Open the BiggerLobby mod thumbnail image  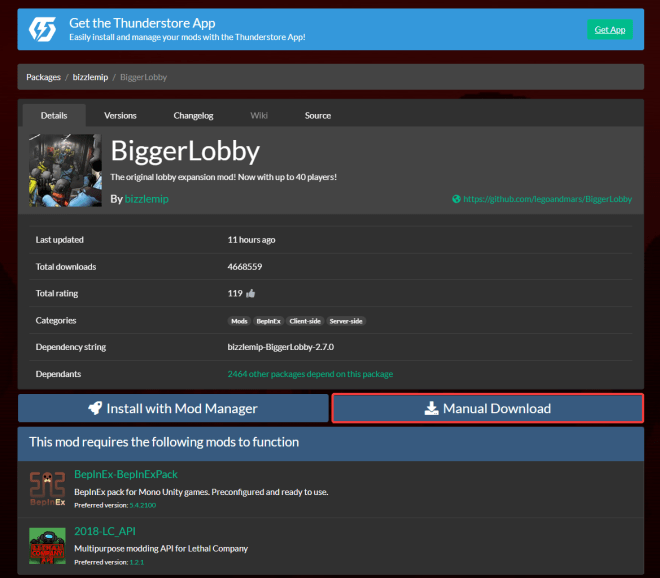click(65, 170)
